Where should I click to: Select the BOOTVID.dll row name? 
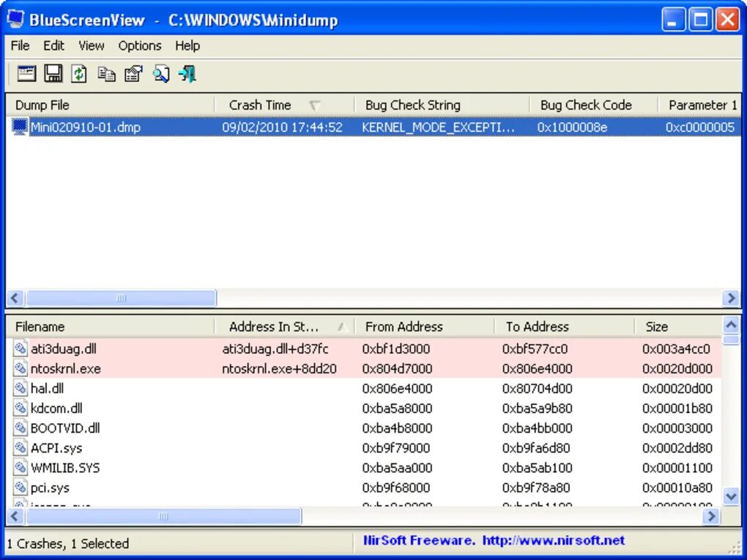pos(65,428)
